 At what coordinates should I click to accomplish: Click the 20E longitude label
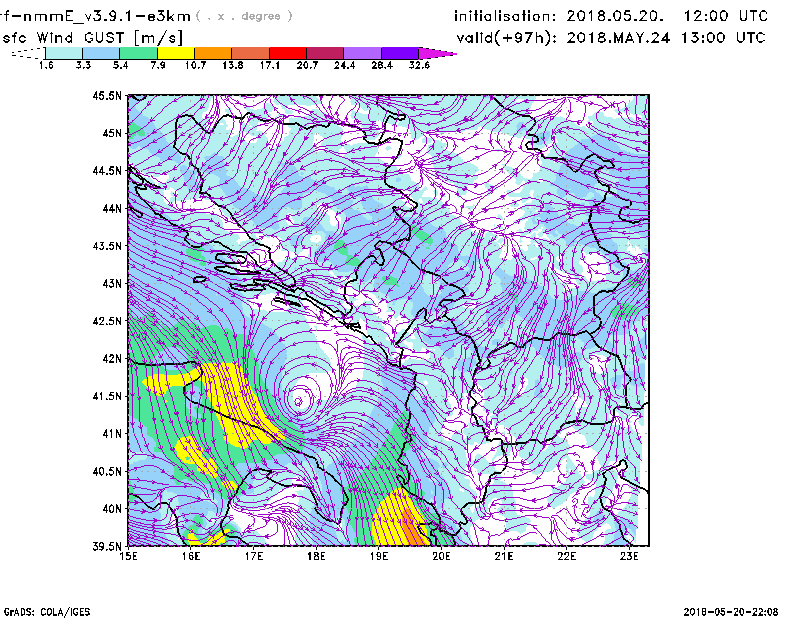pyautogui.click(x=441, y=556)
